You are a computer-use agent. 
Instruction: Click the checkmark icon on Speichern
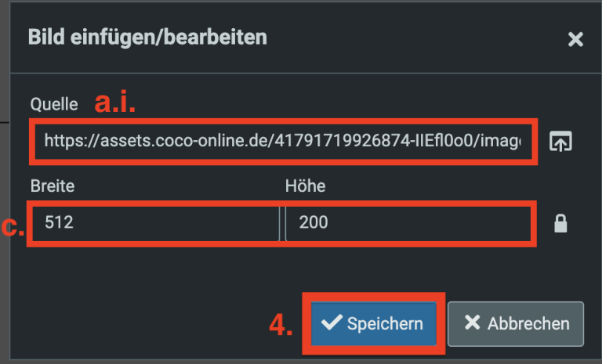pyautogui.click(x=332, y=324)
